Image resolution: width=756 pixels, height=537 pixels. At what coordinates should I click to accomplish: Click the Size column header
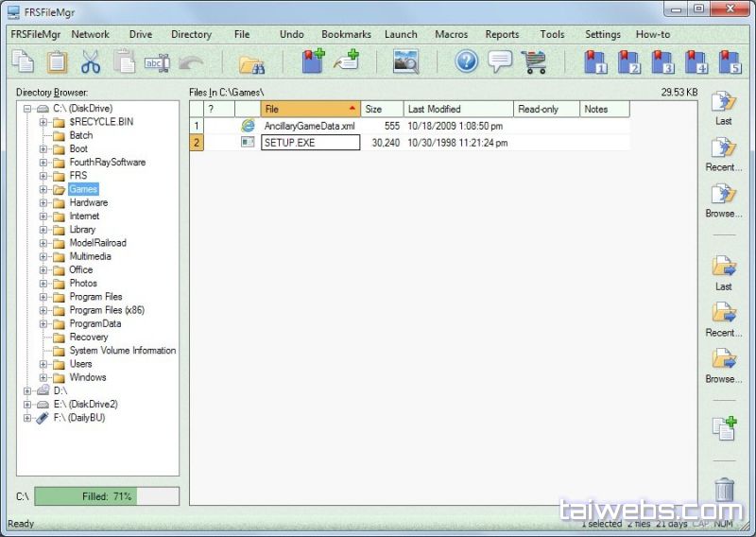[382, 109]
